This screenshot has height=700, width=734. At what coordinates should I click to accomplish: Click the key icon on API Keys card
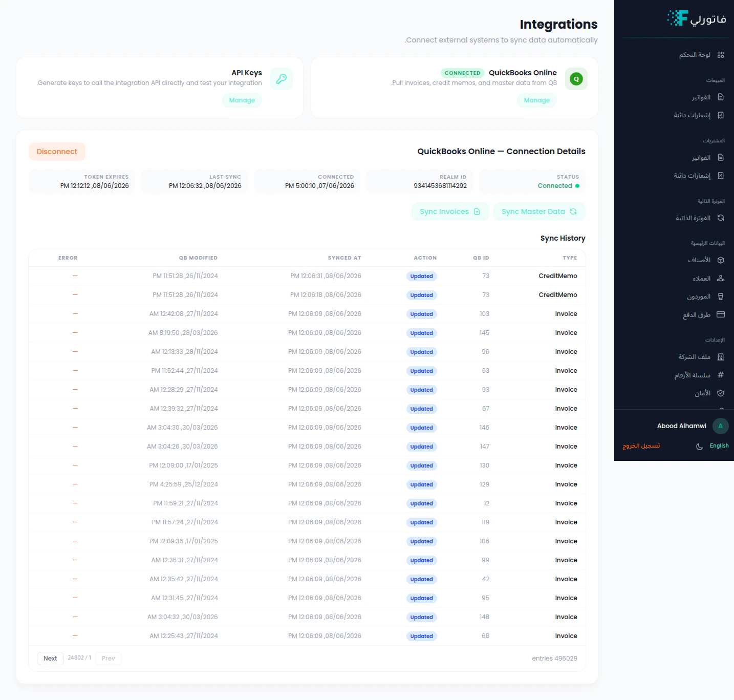[x=282, y=79]
